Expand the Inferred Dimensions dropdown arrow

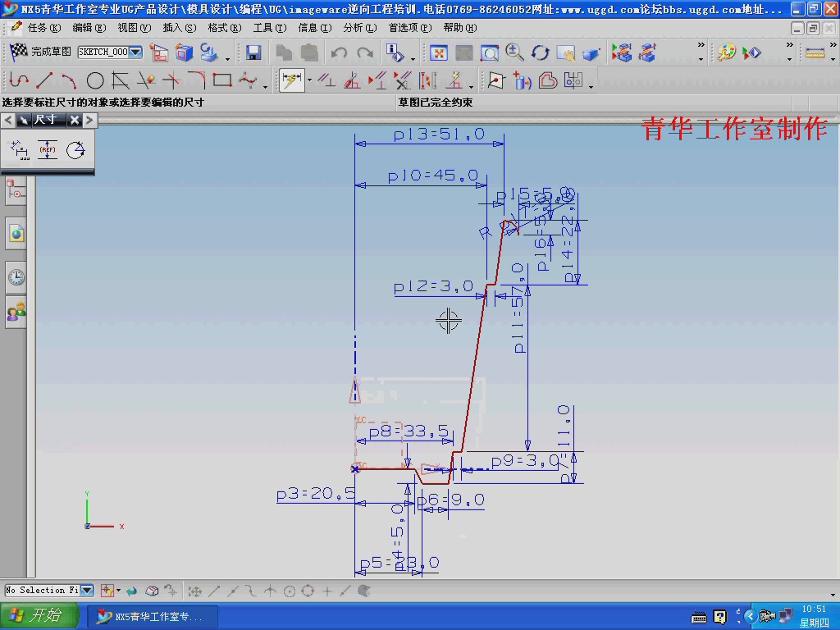tap(309, 81)
